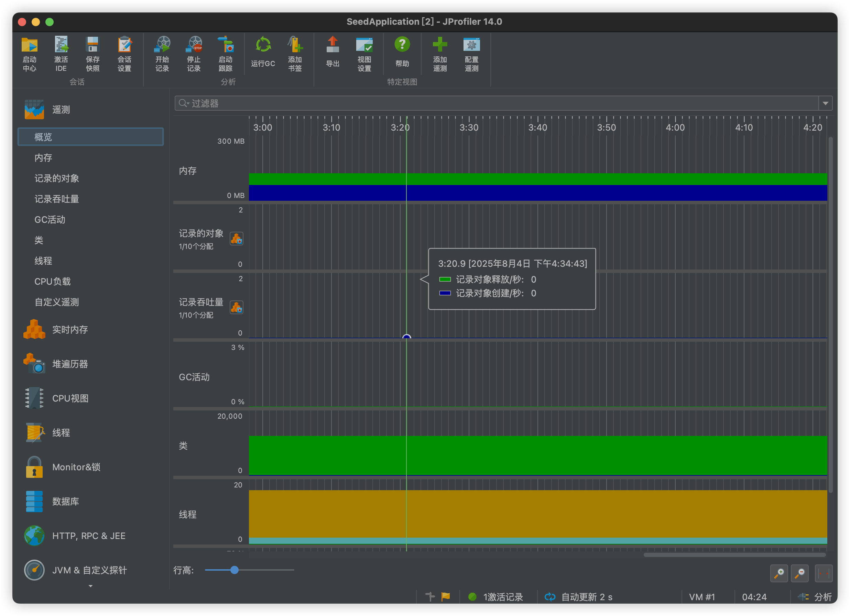The height and width of the screenshot is (616, 850).
Task: Click the 启动跟踪 tracking icon
Action: (x=226, y=54)
